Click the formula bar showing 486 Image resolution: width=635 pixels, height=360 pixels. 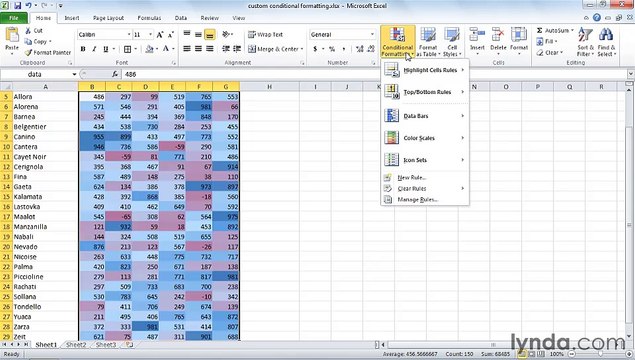tap(373, 74)
